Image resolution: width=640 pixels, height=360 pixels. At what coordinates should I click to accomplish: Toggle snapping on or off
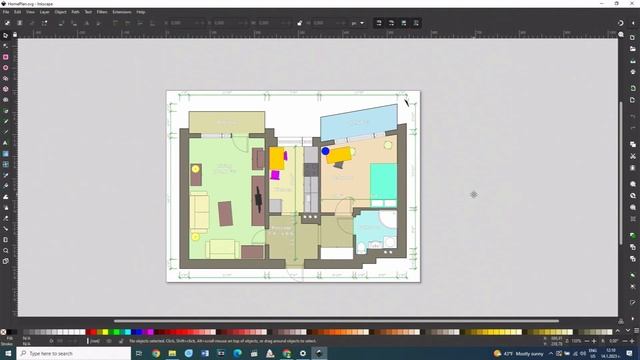pyautogui.click(x=621, y=23)
